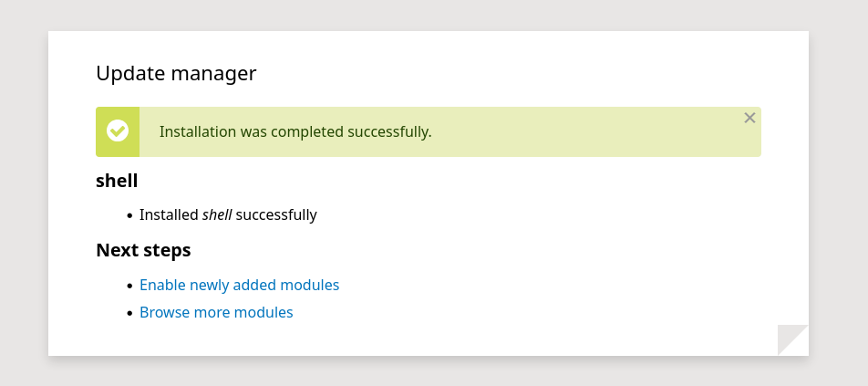Click bullet beside Installed shell successfully

click(129, 215)
